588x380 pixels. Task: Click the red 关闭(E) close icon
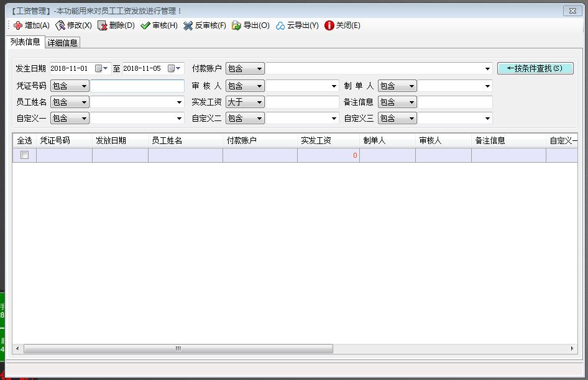(329, 25)
